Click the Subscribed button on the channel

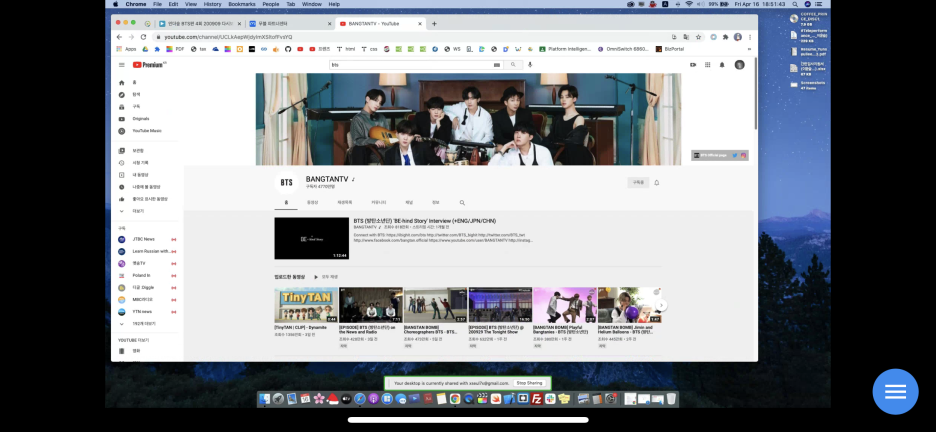coord(638,183)
